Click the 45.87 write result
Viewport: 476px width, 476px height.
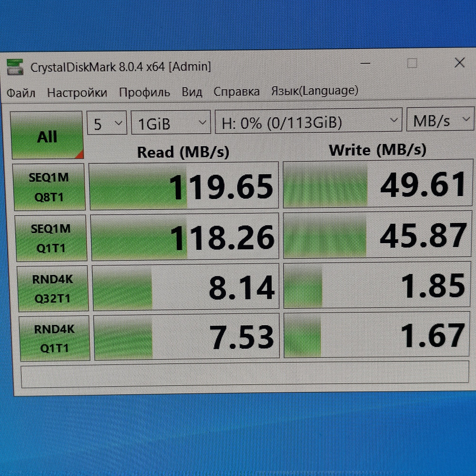(377, 235)
